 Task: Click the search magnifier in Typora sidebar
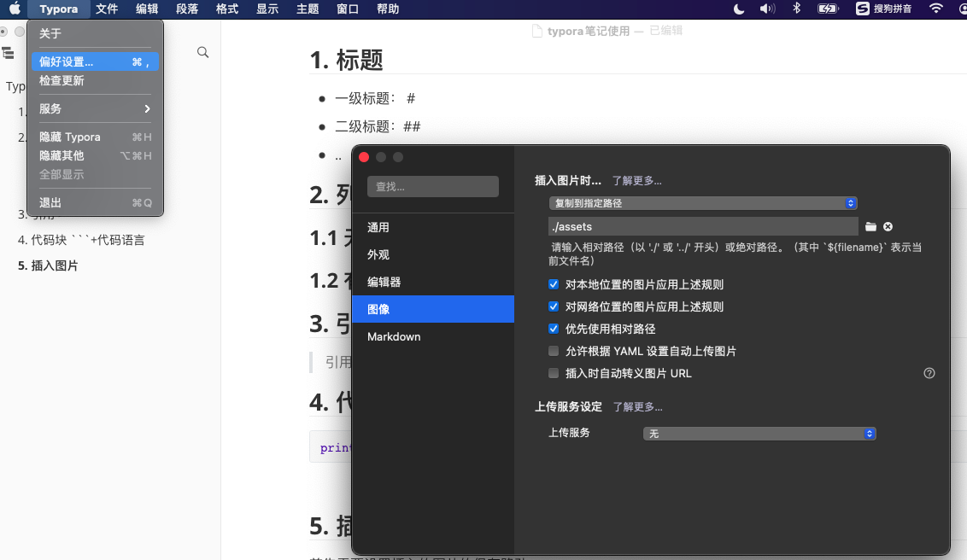[202, 52]
